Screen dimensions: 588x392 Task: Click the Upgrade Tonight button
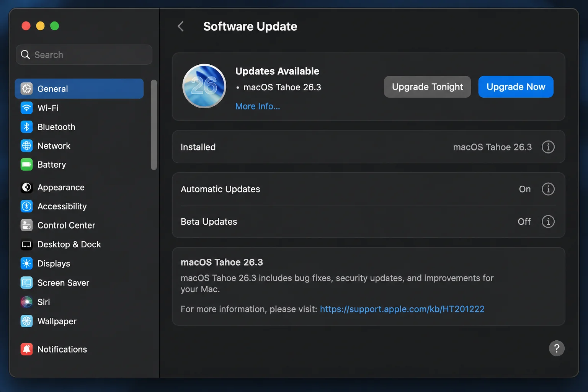(x=427, y=87)
